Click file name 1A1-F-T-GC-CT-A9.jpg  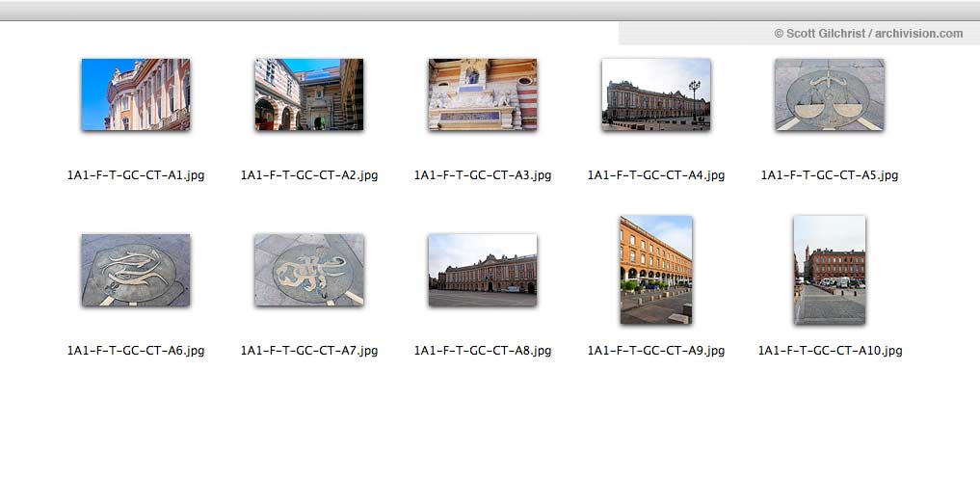point(655,350)
